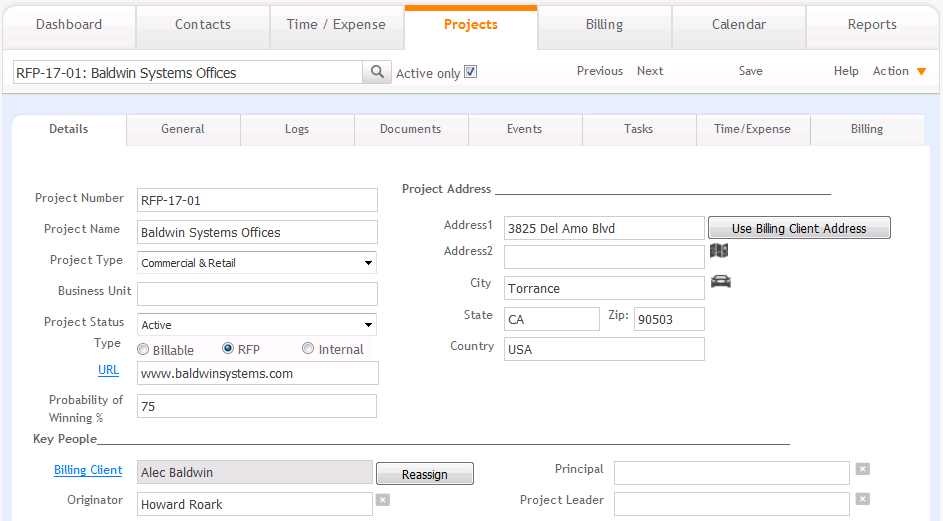Click the Probability of Winning field
943x521 pixels.
pyautogui.click(x=257, y=406)
